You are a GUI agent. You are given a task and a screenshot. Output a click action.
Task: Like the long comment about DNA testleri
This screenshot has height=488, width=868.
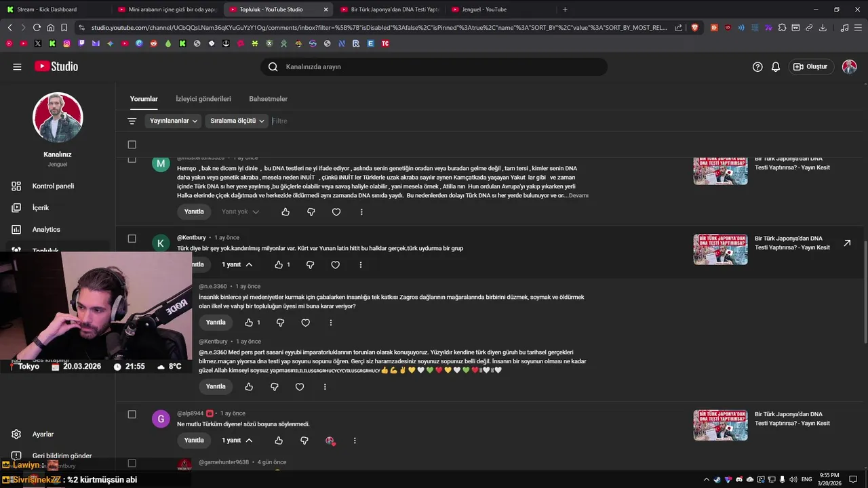pyautogui.click(x=285, y=211)
